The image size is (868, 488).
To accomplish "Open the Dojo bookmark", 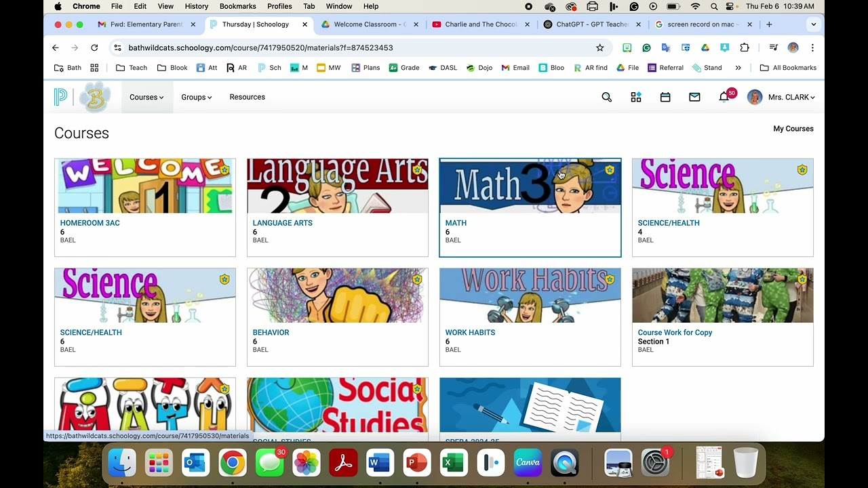I will 479,68.
